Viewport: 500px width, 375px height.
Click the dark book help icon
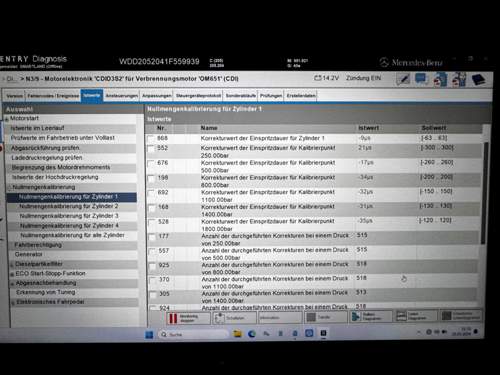click(x=479, y=80)
